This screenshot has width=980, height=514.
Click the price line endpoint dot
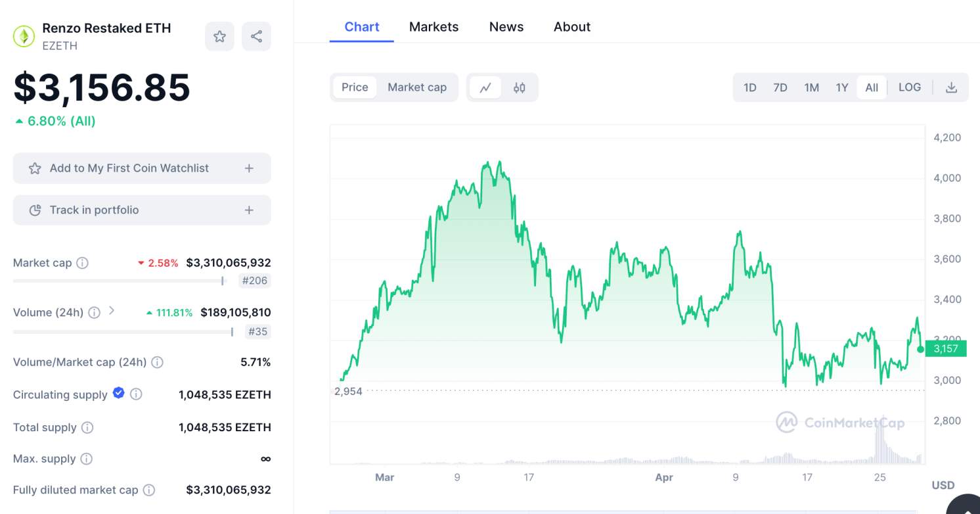[x=920, y=349]
